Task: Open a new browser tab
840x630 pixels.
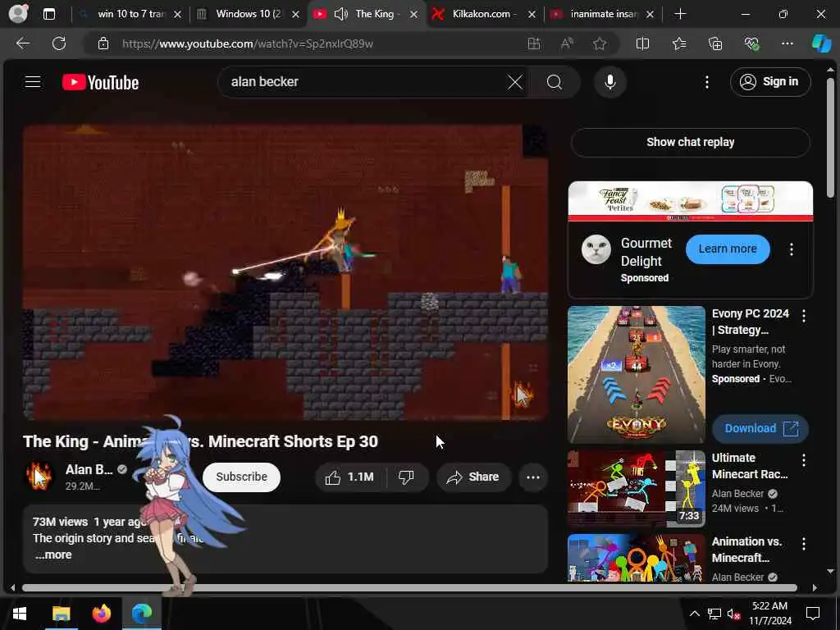Action: [680, 14]
